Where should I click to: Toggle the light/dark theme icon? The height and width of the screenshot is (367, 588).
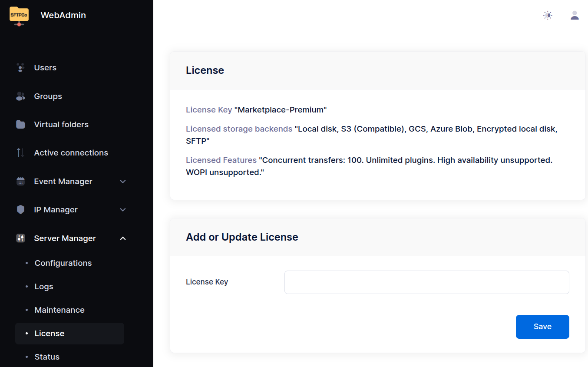548,15
